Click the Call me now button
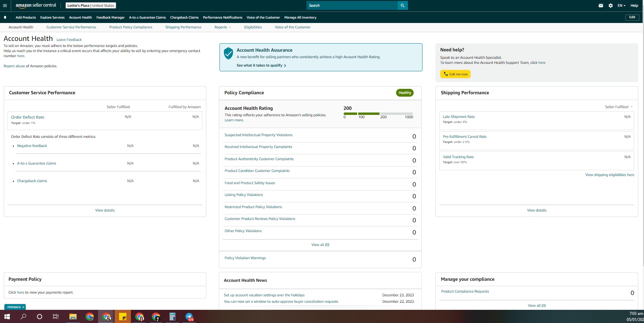The height and width of the screenshot is (323, 644). click(x=455, y=74)
